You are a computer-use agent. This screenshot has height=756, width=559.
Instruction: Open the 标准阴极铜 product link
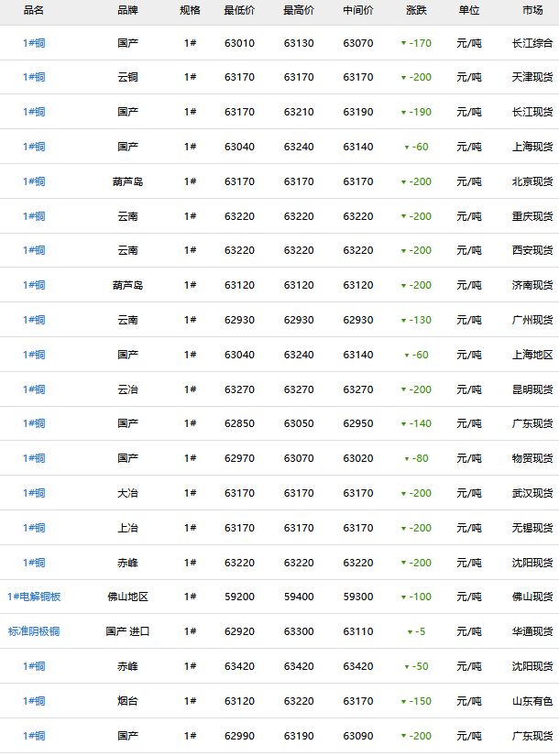(x=34, y=631)
